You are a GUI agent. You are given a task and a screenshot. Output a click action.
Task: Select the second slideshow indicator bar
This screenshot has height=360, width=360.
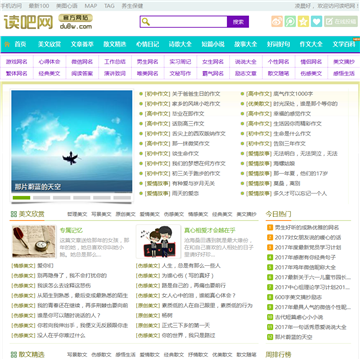pos(41,198)
